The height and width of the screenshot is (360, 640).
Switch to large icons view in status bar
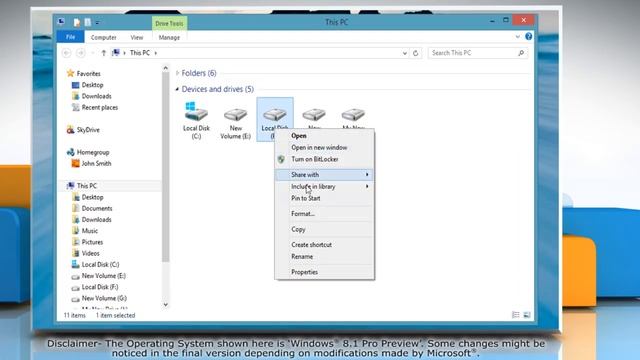pos(527,315)
